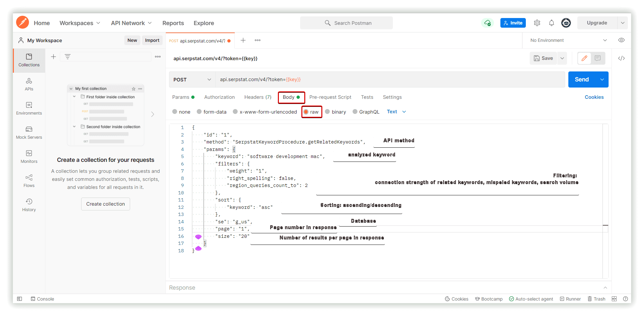
Task: Open Reports in top navigation
Action: 173,23
